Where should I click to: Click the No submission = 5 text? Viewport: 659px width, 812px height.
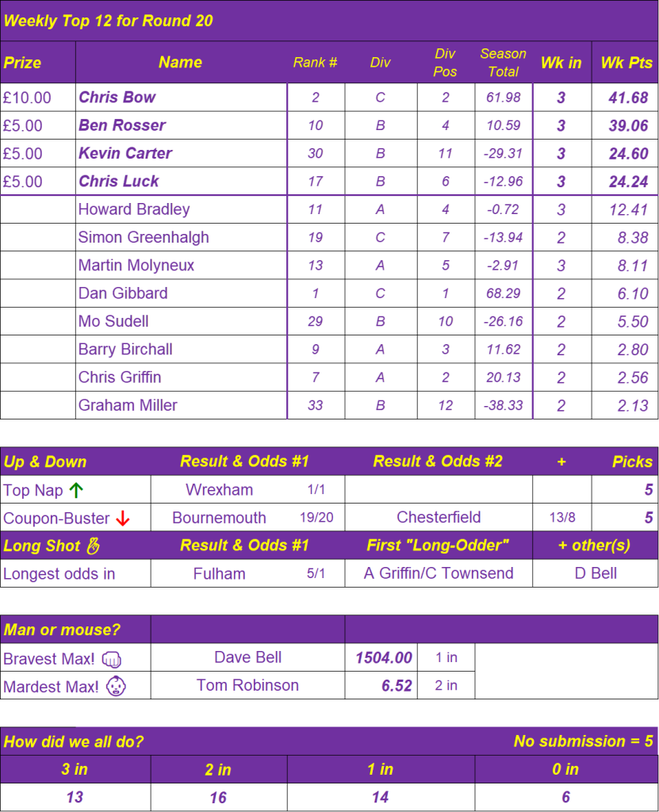[x=584, y=741]
